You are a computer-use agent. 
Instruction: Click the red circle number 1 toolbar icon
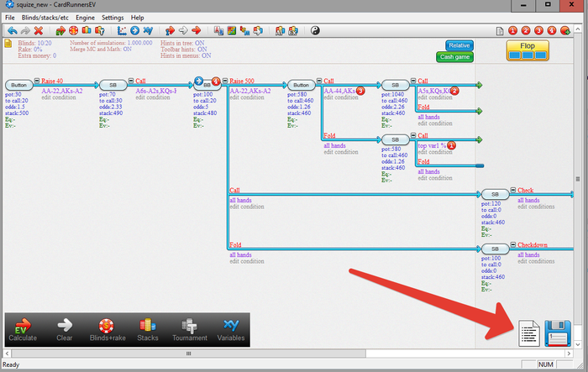coord(512,31)
